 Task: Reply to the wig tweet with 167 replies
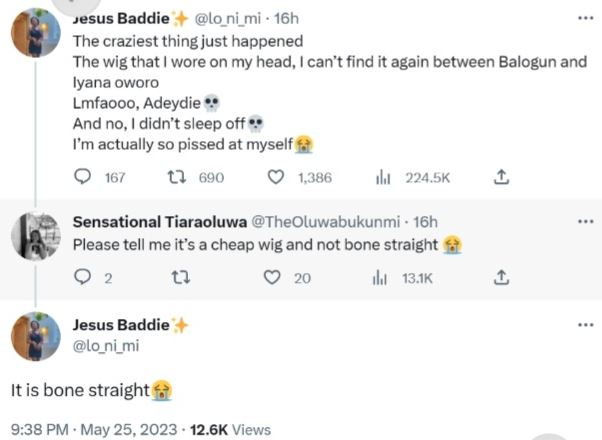coord(85,177)
